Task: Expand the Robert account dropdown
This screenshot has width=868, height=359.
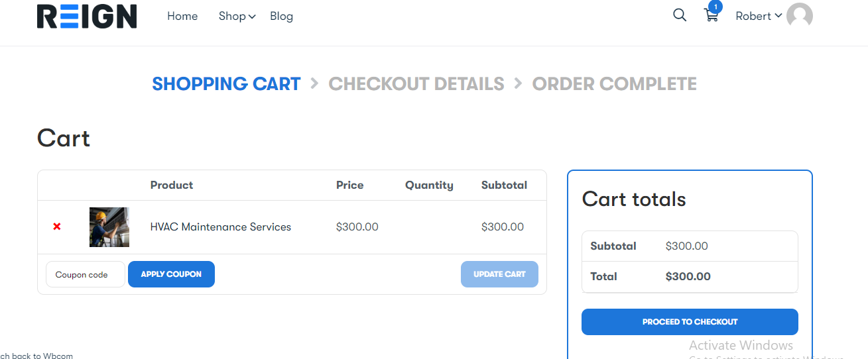Action: [759, 16]
